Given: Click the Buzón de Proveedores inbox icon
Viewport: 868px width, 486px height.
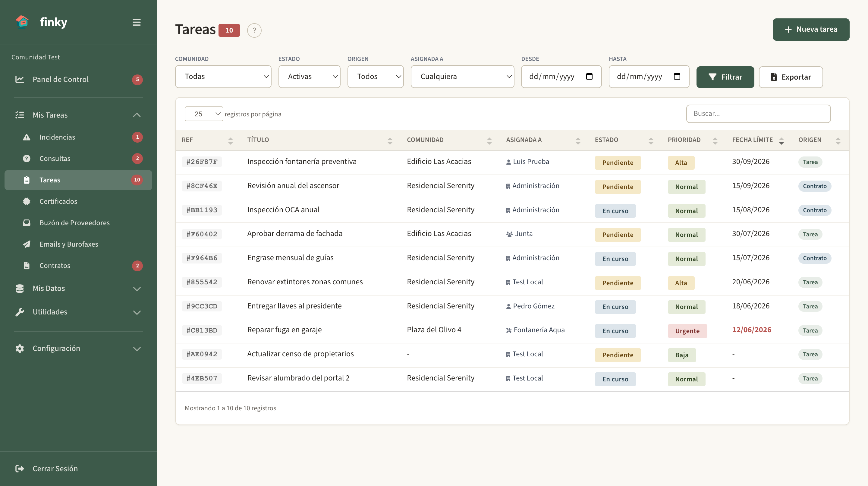Looking at the screenshot, I should 27,223.
